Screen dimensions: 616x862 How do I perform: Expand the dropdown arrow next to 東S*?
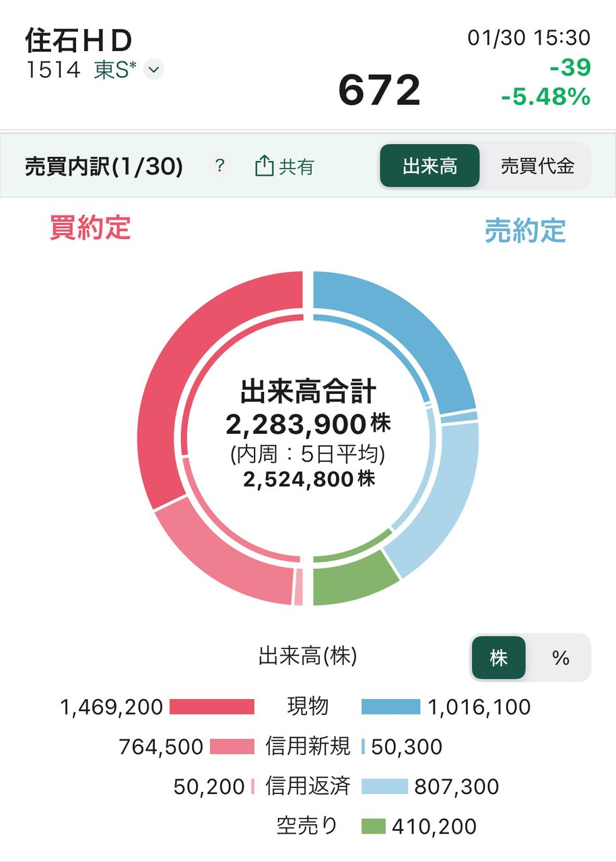click(x=153, y=69)
